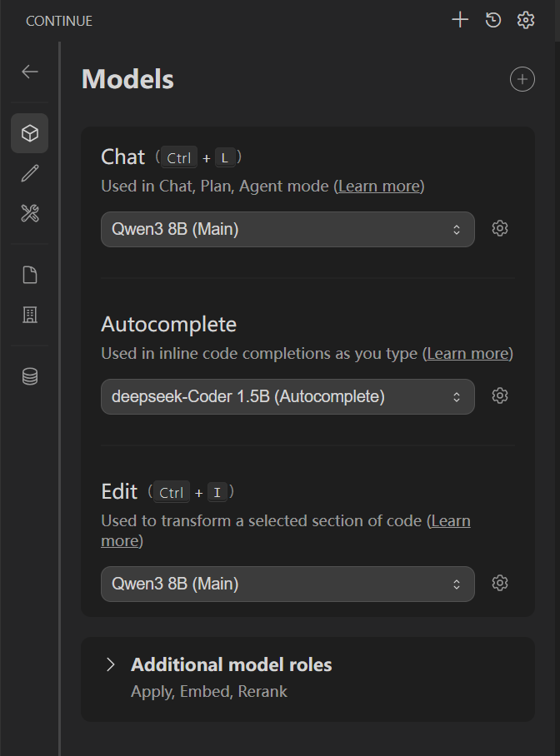
Task: Open the Autocomplete model dropdown deepseek-Coder 1.5B
Action: tap(287, 397)
